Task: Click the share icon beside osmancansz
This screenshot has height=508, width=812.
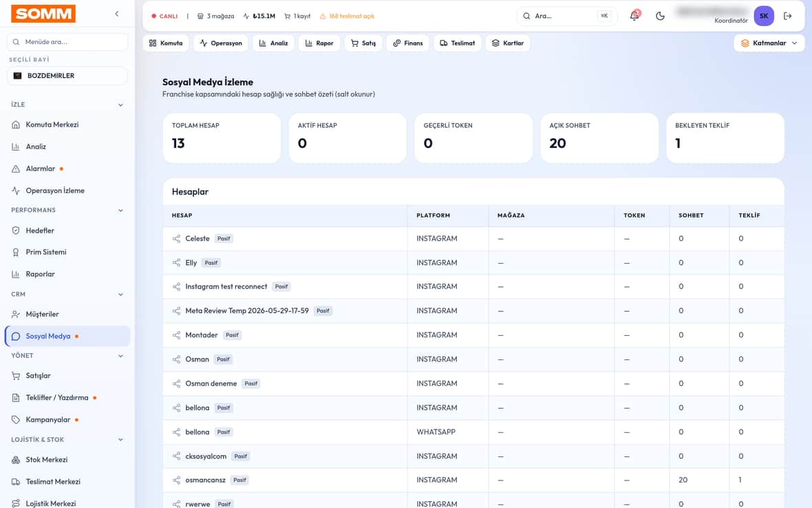Action: (x=177, y=480)
